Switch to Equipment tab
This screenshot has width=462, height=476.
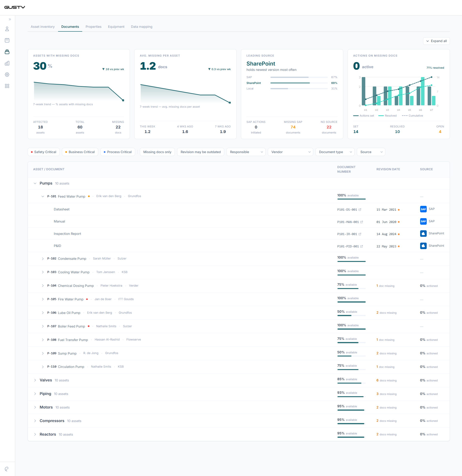coord(116,27)
